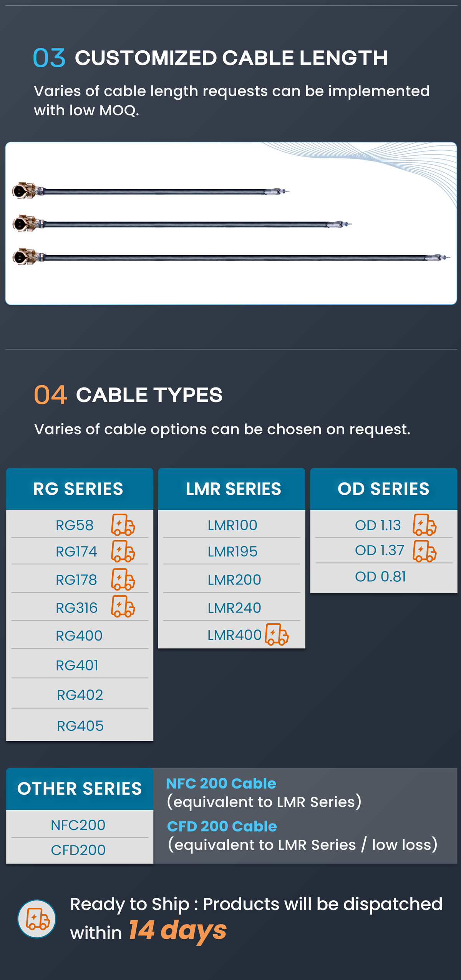Click the truck icon beside LMR400
Screen dimensions: 461x980
click(277, 634)
